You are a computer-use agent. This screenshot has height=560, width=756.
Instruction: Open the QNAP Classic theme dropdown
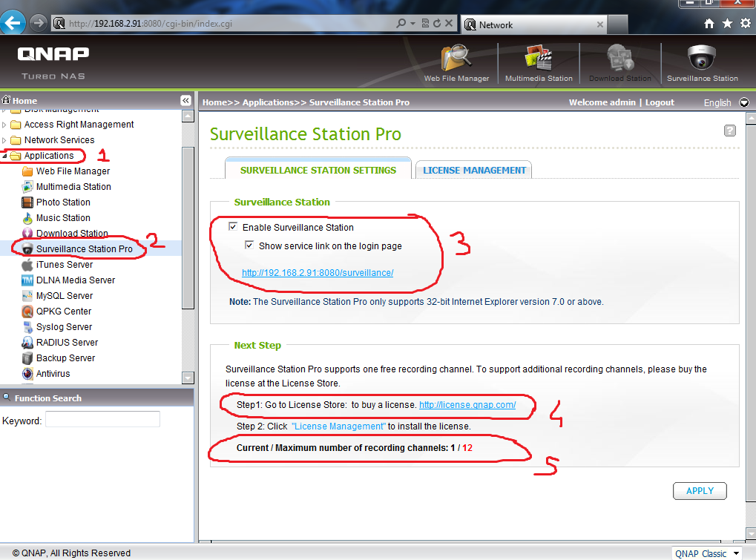[x=736, y=554]
